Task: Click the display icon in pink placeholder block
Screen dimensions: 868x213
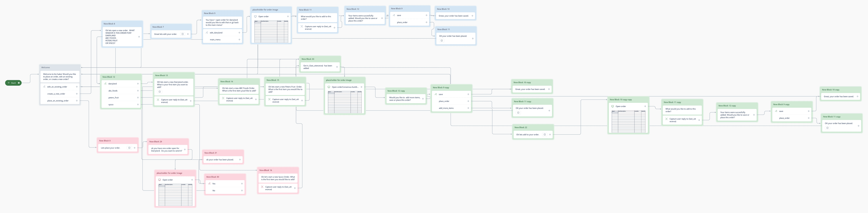Action: (159, 180)
